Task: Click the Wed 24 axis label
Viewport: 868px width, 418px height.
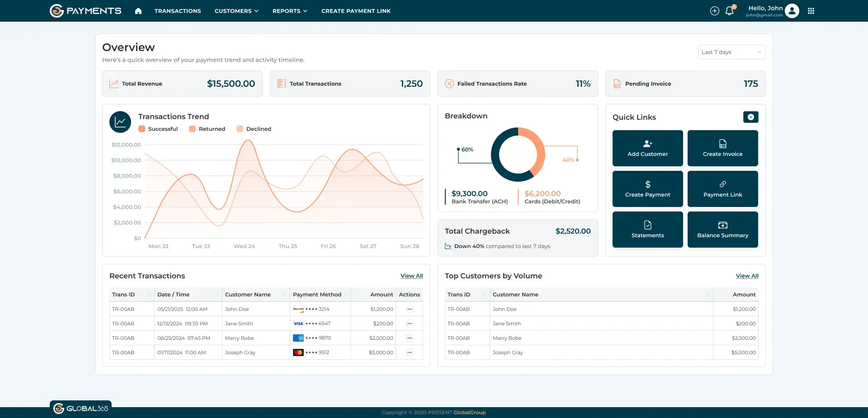Action: (x=244, y=246)
